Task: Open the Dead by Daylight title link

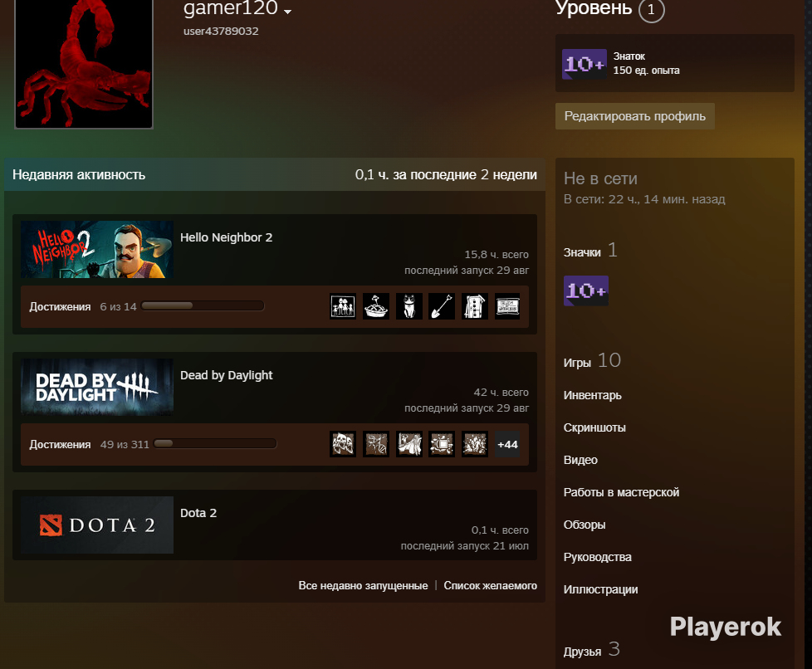Action: [227, 375]
